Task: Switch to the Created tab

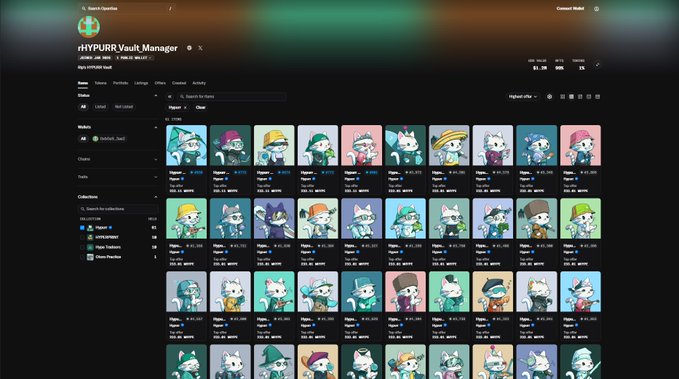Action: point(179,83)
